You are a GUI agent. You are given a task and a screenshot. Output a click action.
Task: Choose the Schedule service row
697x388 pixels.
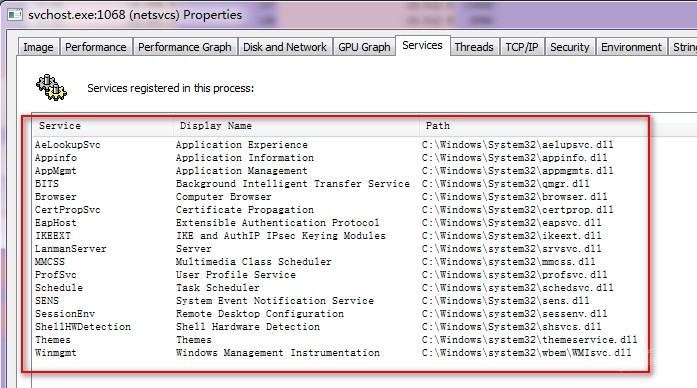[336, 288]
